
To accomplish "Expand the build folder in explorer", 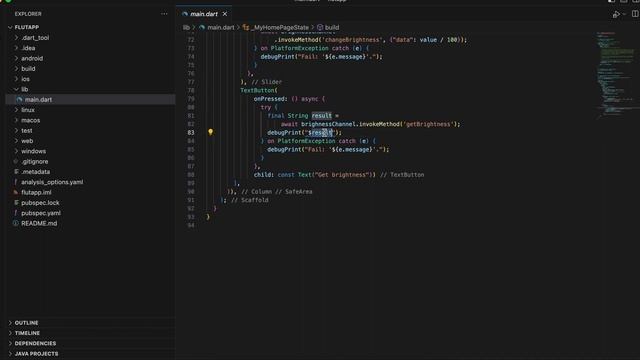I will pyautogui.click(x=28, y=69).
